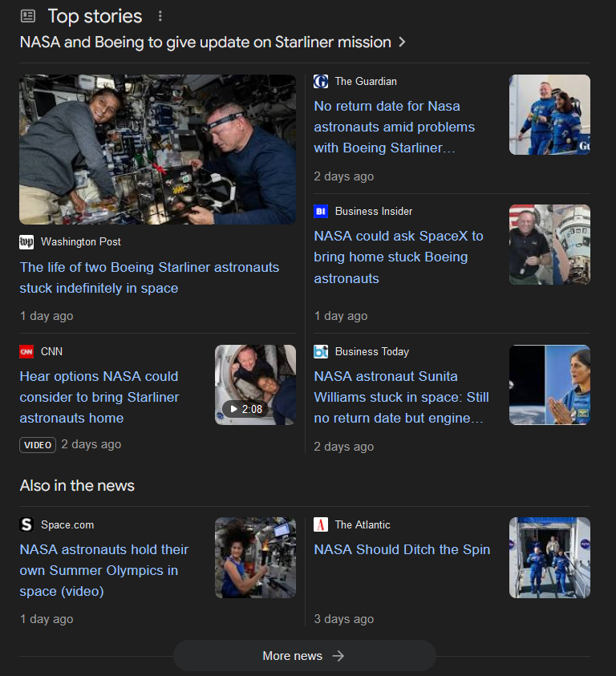Click the CNN logo icon
The image size is (616, 676).
click(26, 352)
